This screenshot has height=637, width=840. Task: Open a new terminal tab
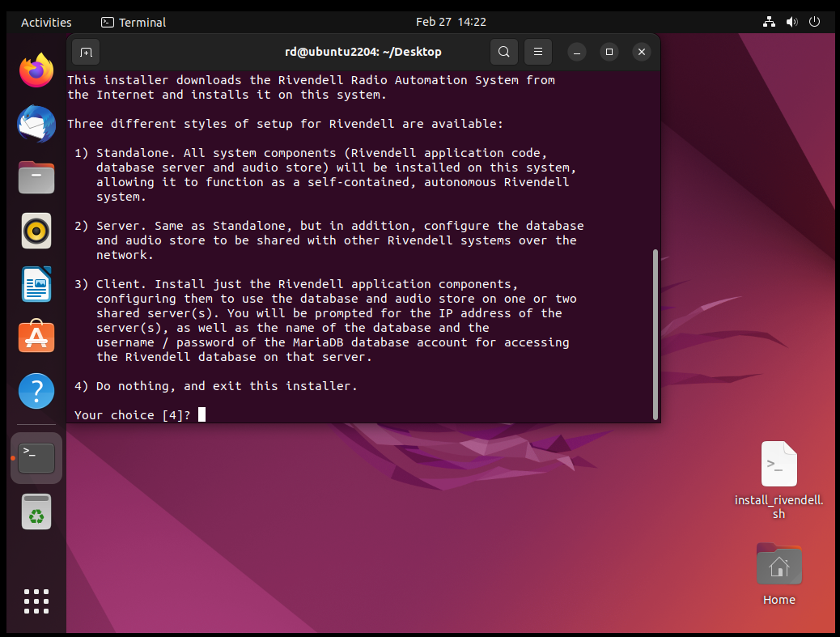pos(86,52)
